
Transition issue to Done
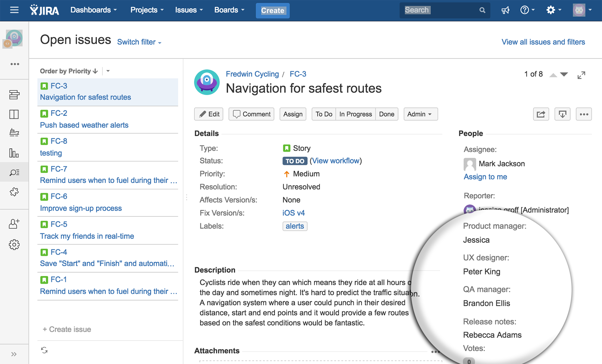pos(387,114)
